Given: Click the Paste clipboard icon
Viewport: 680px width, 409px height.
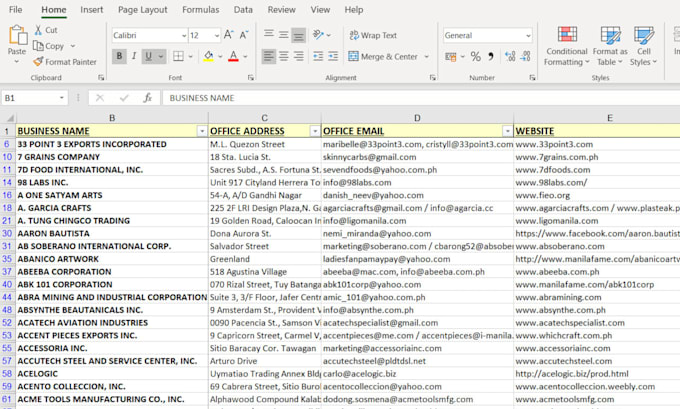Looking at the screenshot, I should click(17, 35).
